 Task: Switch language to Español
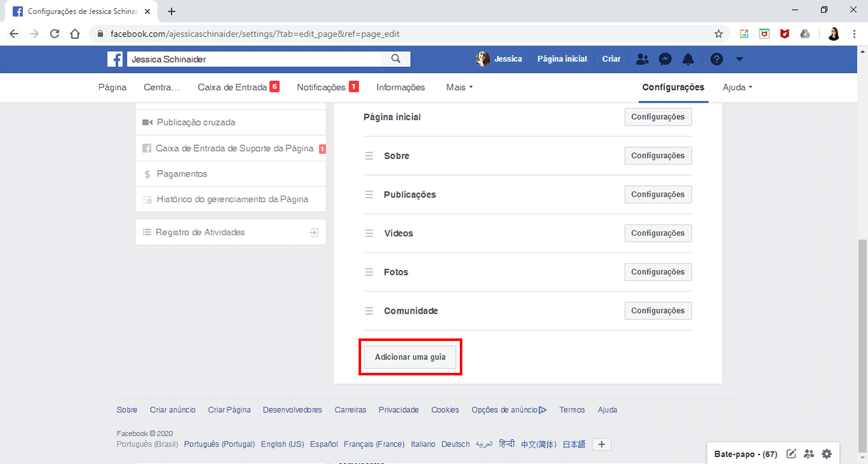pos(324,444)
